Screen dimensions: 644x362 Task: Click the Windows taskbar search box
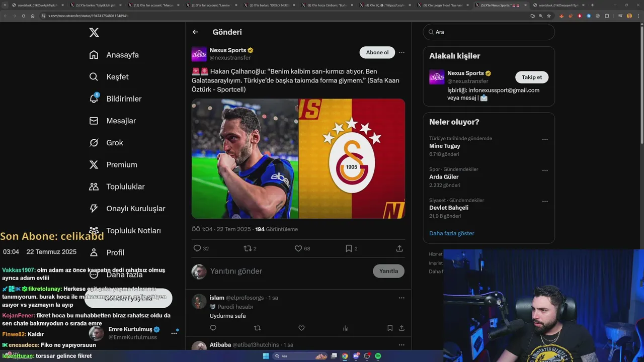pos(300,356)
